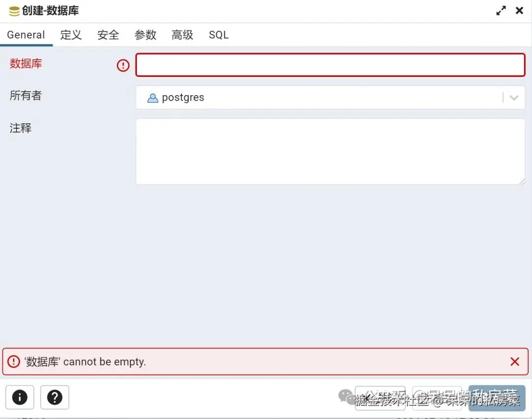Click the info icon button at bottom left
The image size is (532, 419).
click(20, 397)
